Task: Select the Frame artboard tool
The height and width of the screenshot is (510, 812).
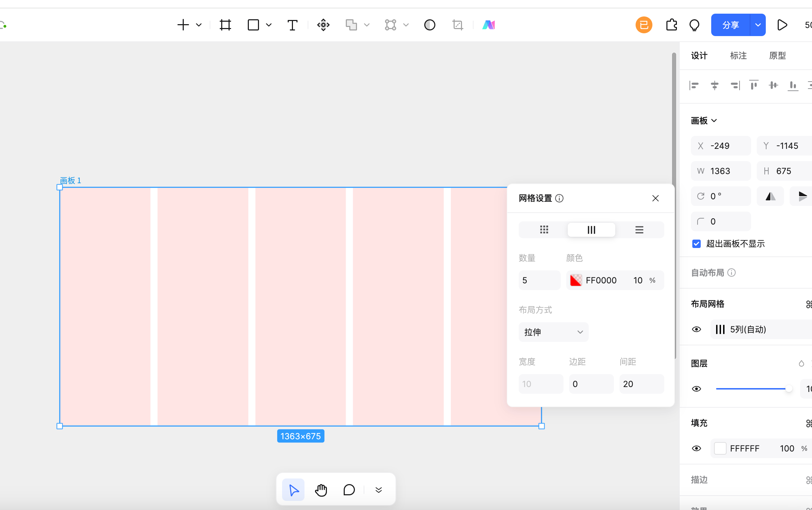Action: (225, 25)
